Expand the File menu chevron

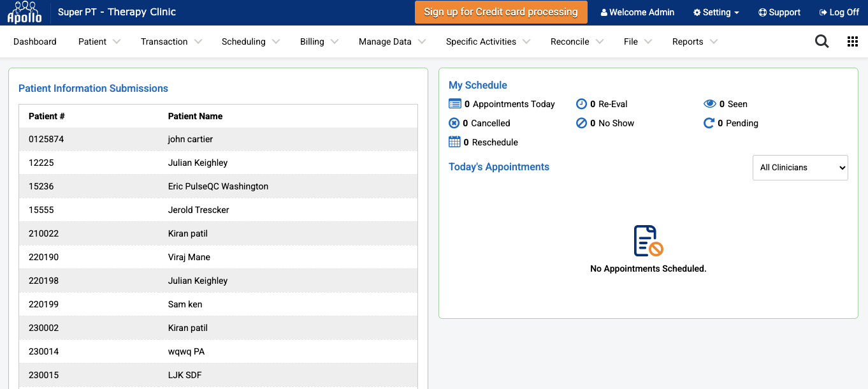(x=648, y=41)
